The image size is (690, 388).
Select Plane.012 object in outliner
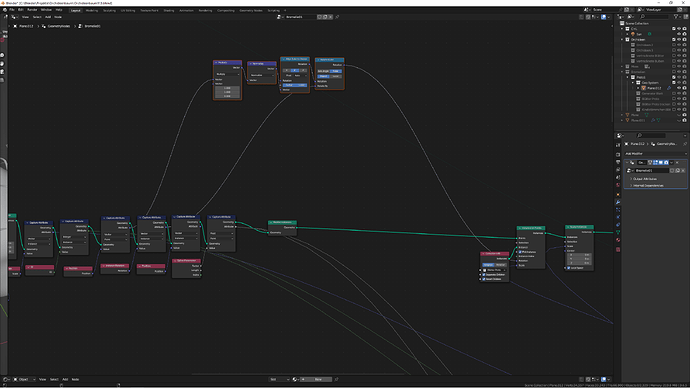point(654,88)
